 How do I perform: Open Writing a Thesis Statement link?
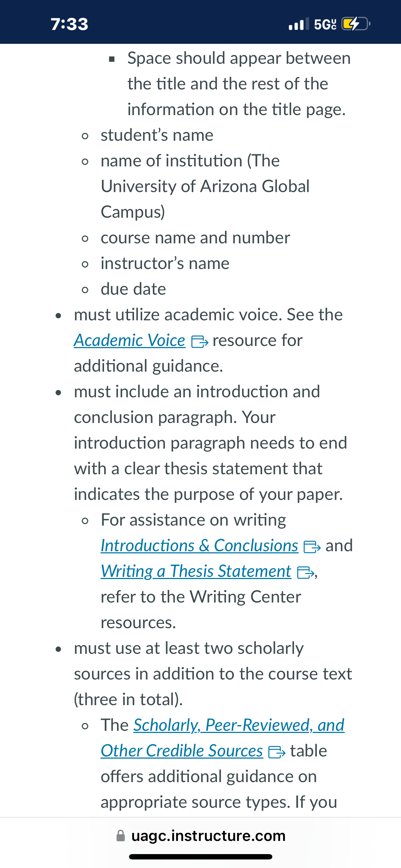click(196, 572)
